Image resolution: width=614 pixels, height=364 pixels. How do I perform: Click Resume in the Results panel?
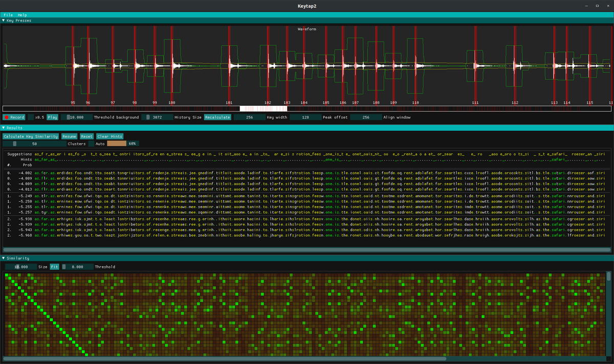[x=69, y=136]
